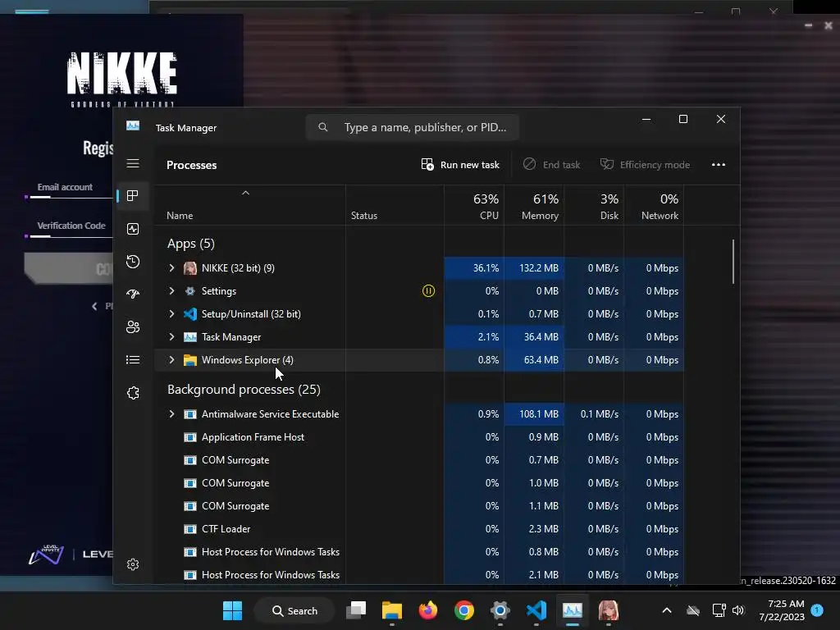840x630 pixels.
Task: Click the suspended status icon on Settings row
Action: [428, 291]
